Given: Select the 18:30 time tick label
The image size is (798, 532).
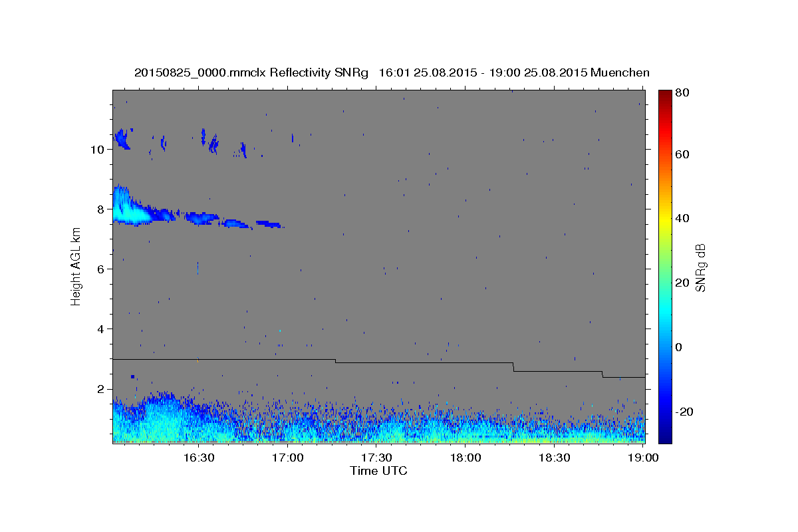Looking at the screenshot, I should click(x=555, y=458).
